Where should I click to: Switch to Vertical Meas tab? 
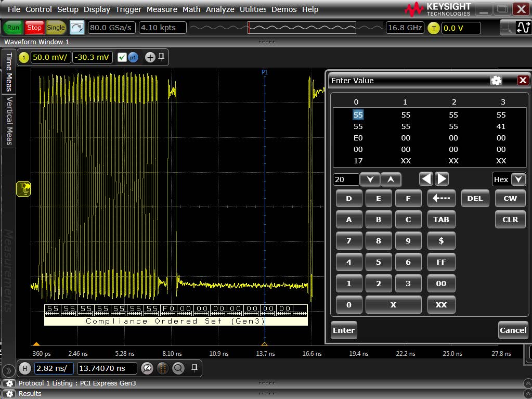click(x=9, y=121)
